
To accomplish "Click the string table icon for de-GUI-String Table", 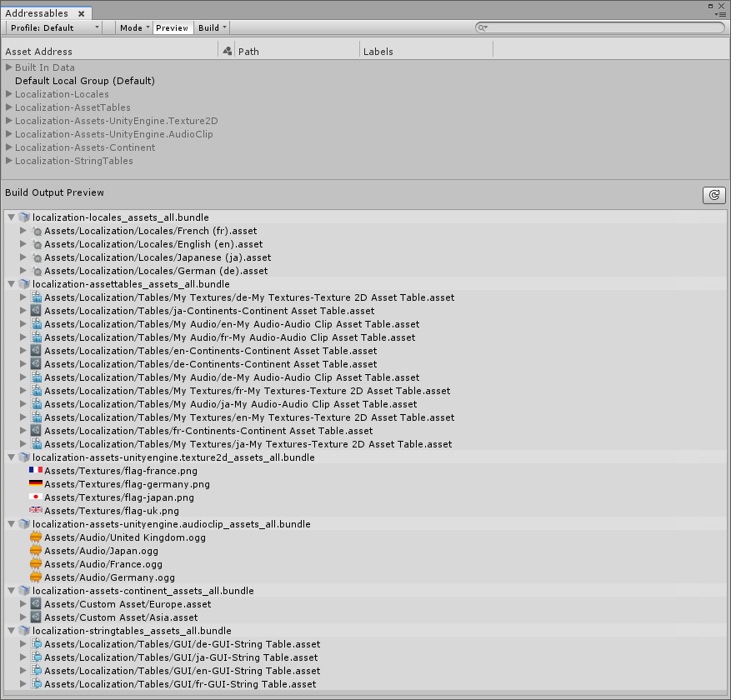I will click(x=35, y=644).
